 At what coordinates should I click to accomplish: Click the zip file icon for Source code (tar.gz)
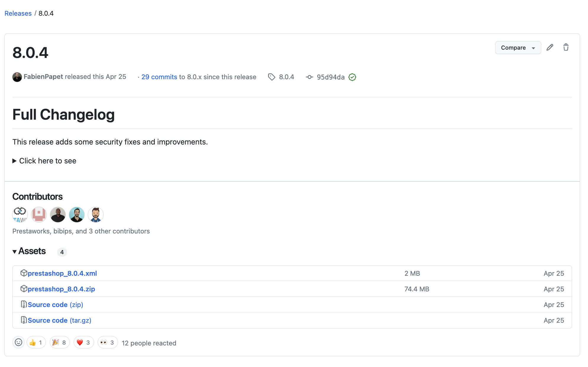point(24,320)
